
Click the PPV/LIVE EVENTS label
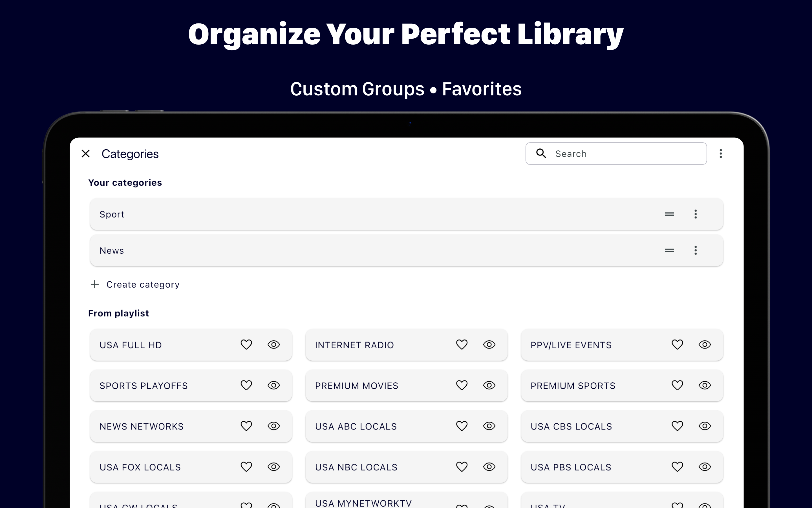coord(571,345)
